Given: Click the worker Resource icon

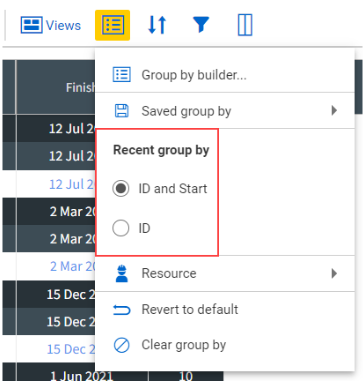Looking at the screenshot, I should click(x=122, y=273).
